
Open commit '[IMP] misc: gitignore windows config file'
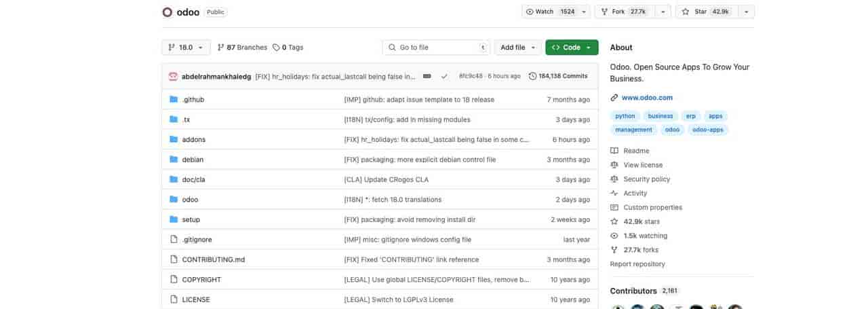click(408, 240)
